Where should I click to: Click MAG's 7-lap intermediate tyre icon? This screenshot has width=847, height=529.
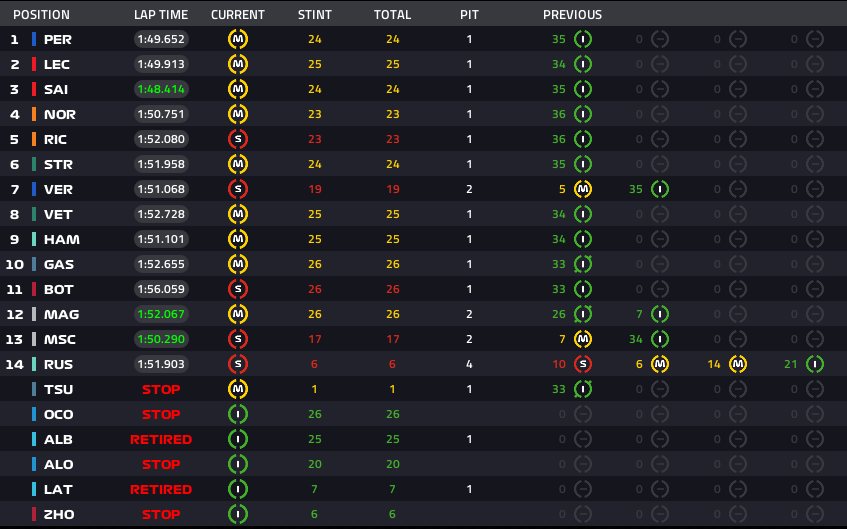[x=660, y=314]
